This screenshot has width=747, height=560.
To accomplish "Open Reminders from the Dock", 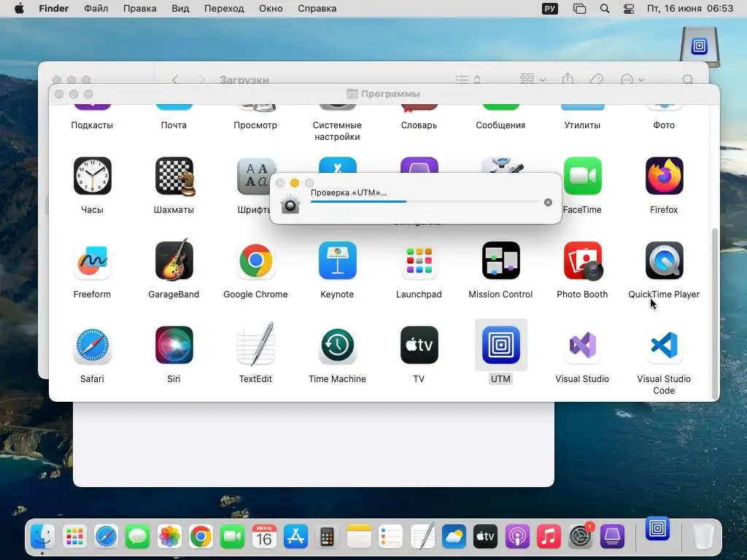I will 390,537.
